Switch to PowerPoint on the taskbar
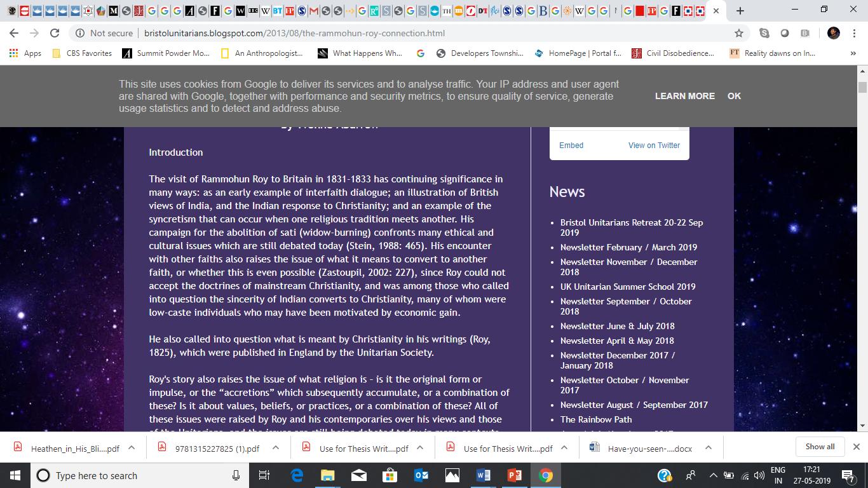The width and height of the screenshot is (868, 488). [515, 475]
